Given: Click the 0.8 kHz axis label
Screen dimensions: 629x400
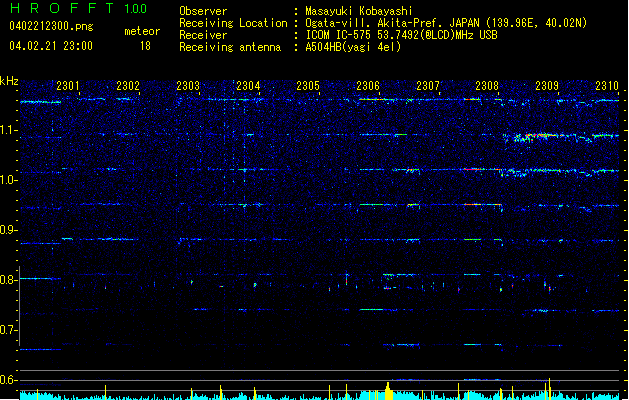Looking at the screenshot, I should click(x=8, y=280).
